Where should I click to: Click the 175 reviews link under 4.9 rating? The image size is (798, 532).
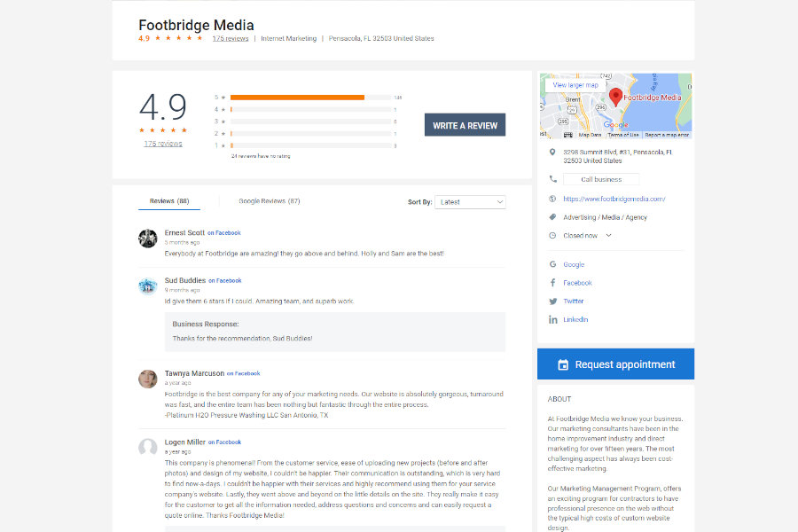163,144
